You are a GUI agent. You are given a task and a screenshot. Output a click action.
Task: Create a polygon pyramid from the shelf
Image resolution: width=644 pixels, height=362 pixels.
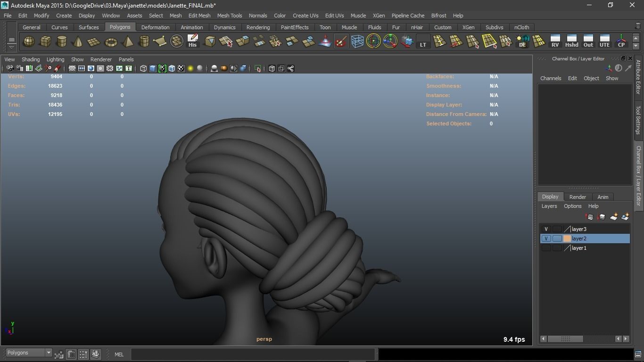tap(127, 41)
